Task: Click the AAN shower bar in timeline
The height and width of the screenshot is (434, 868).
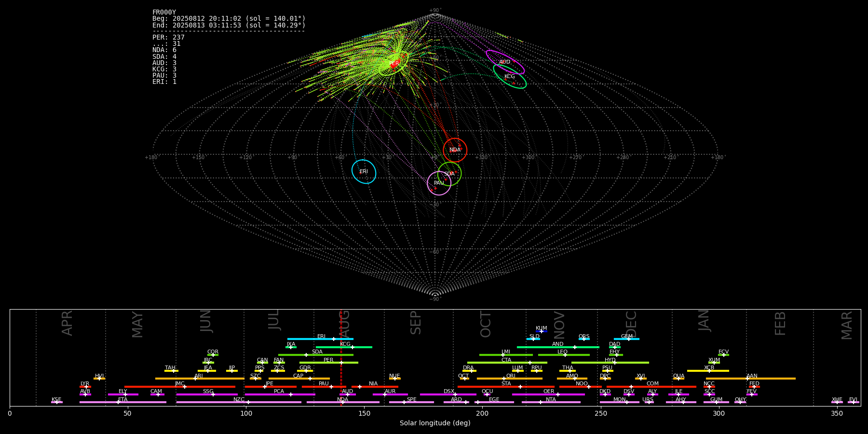Action: click(751, 379)
